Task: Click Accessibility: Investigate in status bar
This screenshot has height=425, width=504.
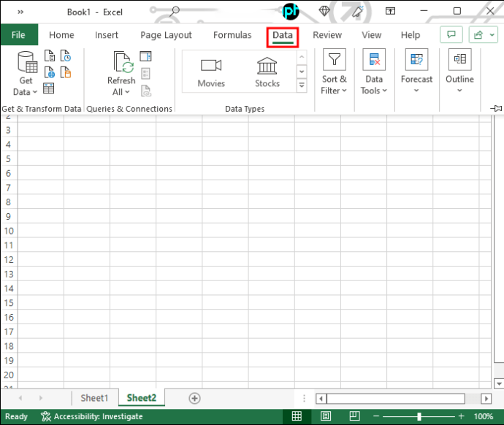Action: [x=91, y=416]
